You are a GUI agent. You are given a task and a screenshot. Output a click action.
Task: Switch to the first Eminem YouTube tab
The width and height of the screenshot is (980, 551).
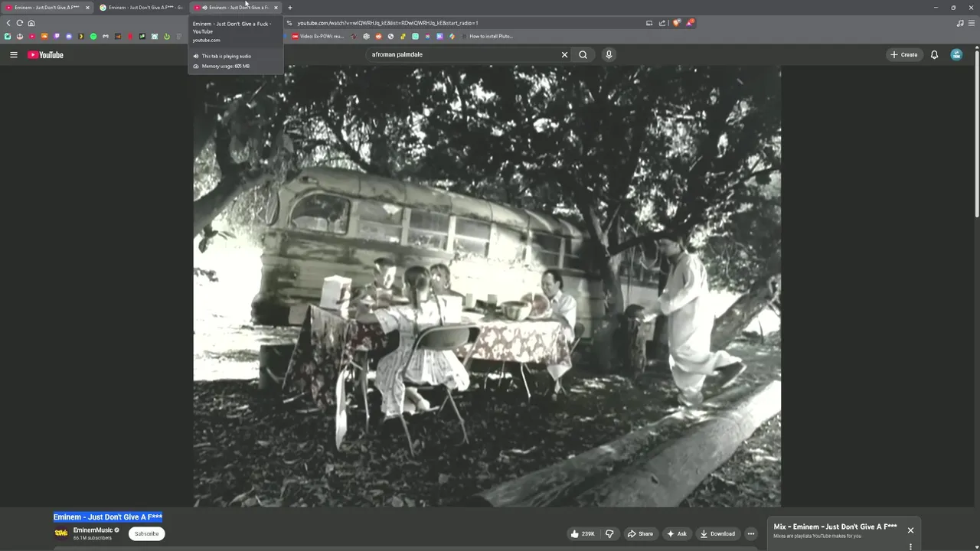point(46,8)
